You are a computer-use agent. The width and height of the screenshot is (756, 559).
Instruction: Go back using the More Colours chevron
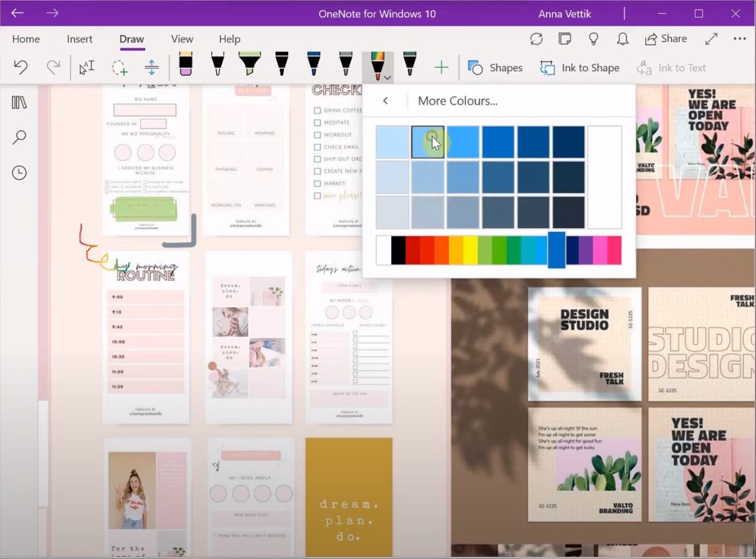pyautogui.click(x=385, y=100)
